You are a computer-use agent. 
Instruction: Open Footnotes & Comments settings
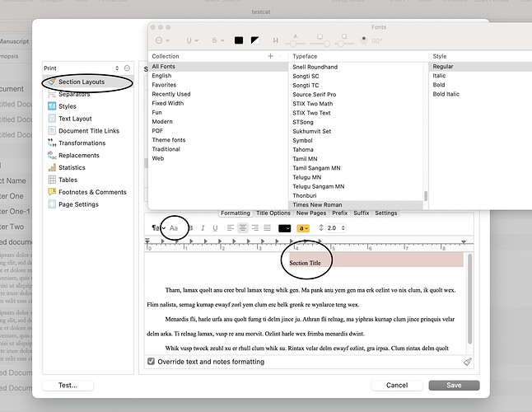click(92, 192)
